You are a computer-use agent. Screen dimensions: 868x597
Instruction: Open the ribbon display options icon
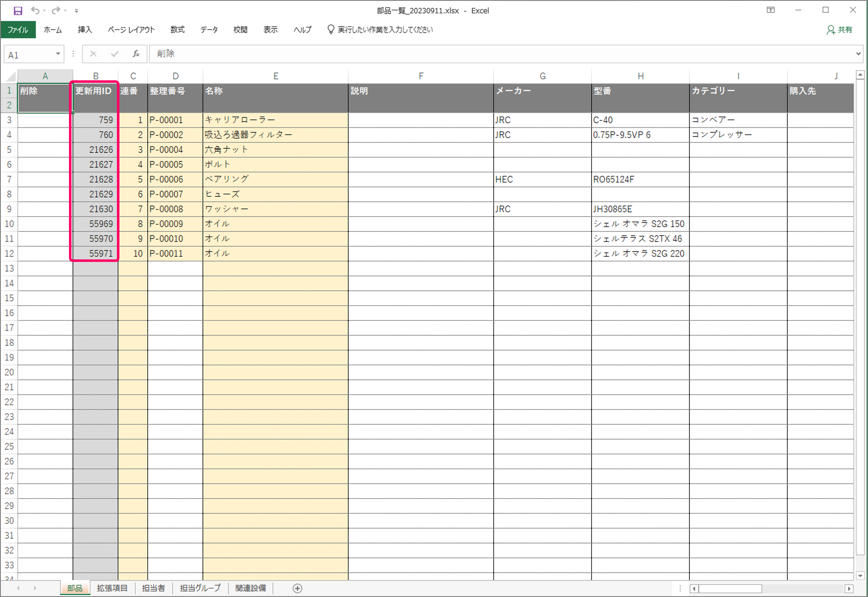771,10
